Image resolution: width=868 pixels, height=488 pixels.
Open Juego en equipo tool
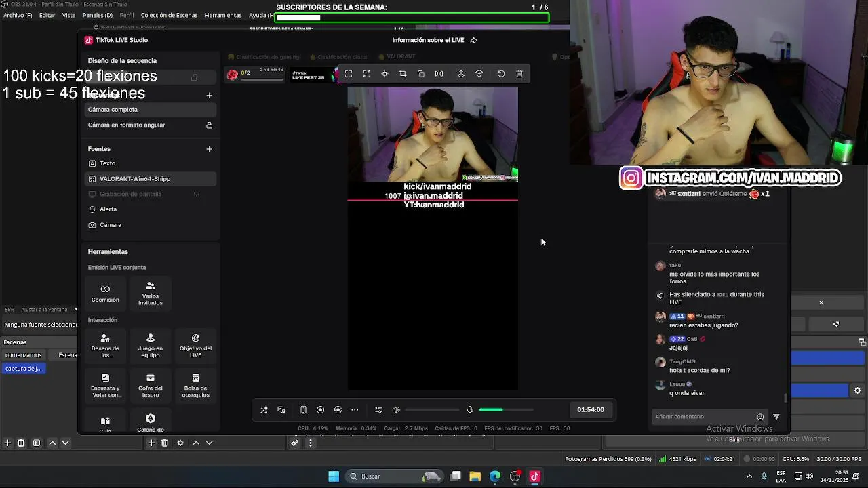pos(151,346)
